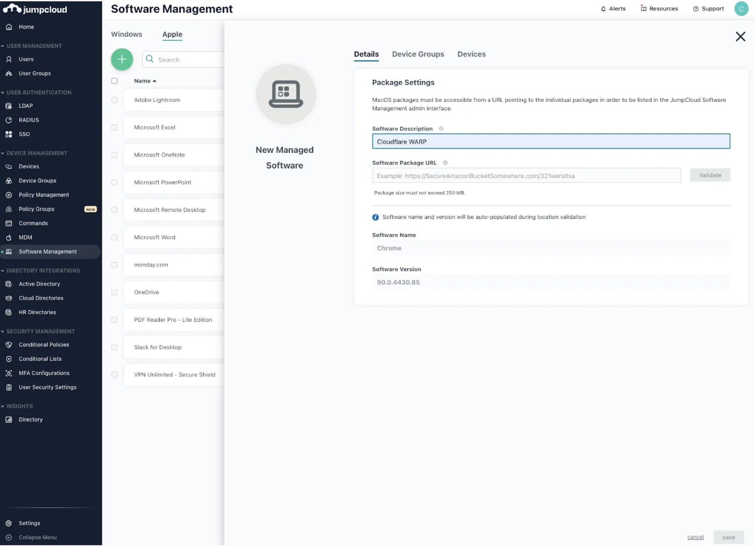The image size is (756, 546).
Task: Switch to the Device Groups tab
Action: click(418, 54)
